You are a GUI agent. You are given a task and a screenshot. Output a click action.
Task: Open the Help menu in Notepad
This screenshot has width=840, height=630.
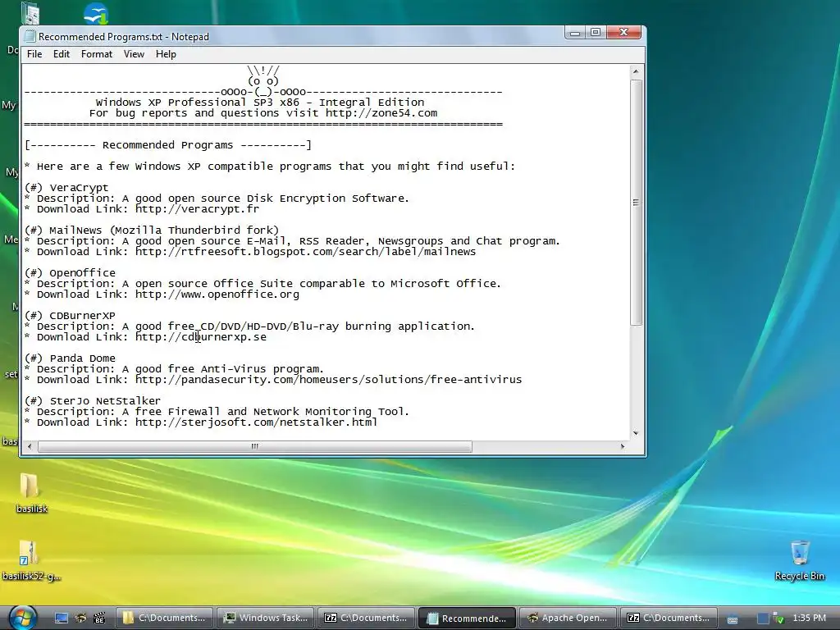pyautogui.click(x=166, y=54)
